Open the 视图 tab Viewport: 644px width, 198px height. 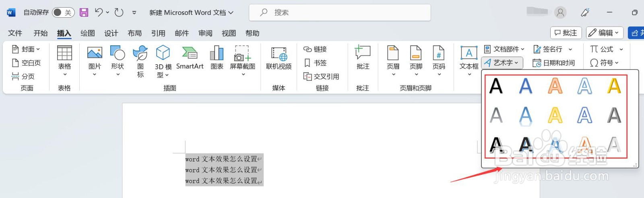pos(229,33)
